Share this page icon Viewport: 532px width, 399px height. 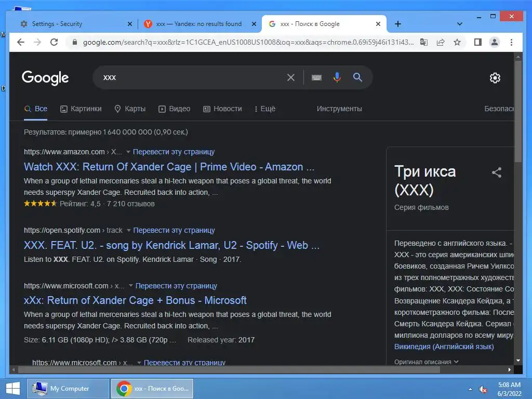coord(441,42)
